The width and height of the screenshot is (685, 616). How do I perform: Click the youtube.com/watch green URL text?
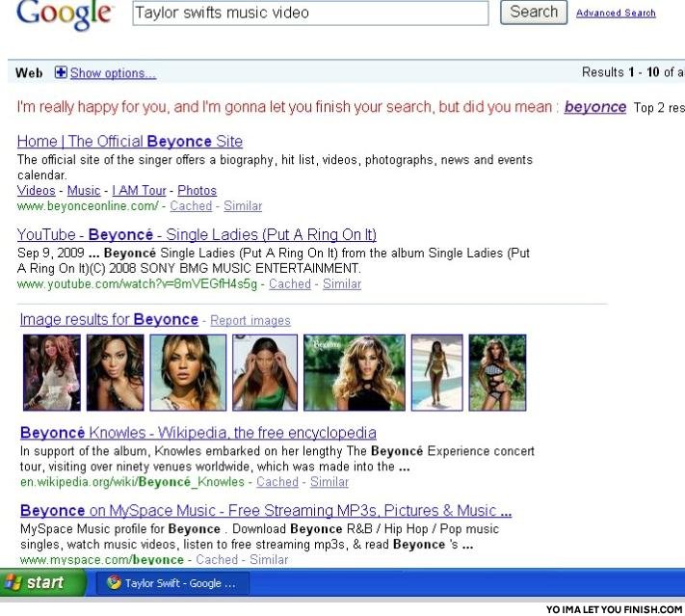point(137,284)
